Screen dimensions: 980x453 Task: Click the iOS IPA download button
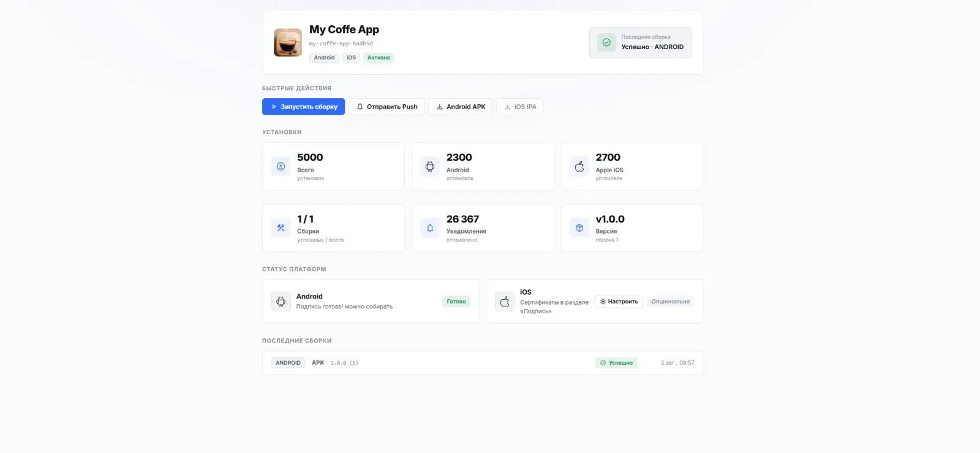coord(520,107)
